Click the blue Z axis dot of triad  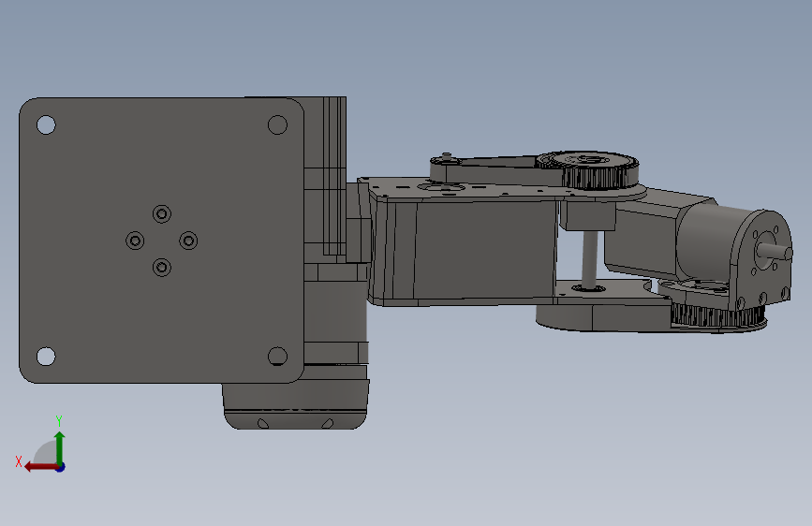pyautogui.click(x=61, y=467)
